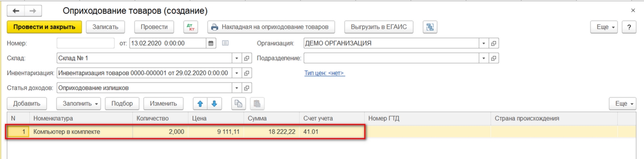644x159 pixels.
Task: Open the Тип цен: <нет> link
Action: [x=324, y=73]
